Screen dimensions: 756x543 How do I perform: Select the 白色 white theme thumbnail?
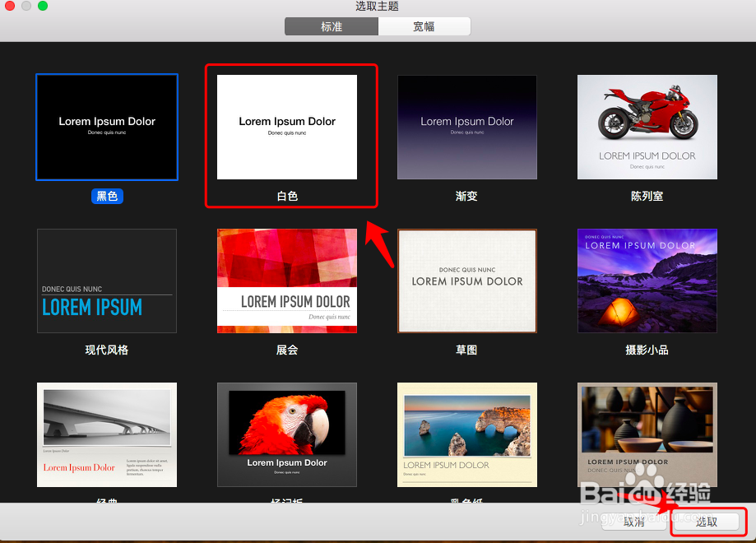[287, 127]
